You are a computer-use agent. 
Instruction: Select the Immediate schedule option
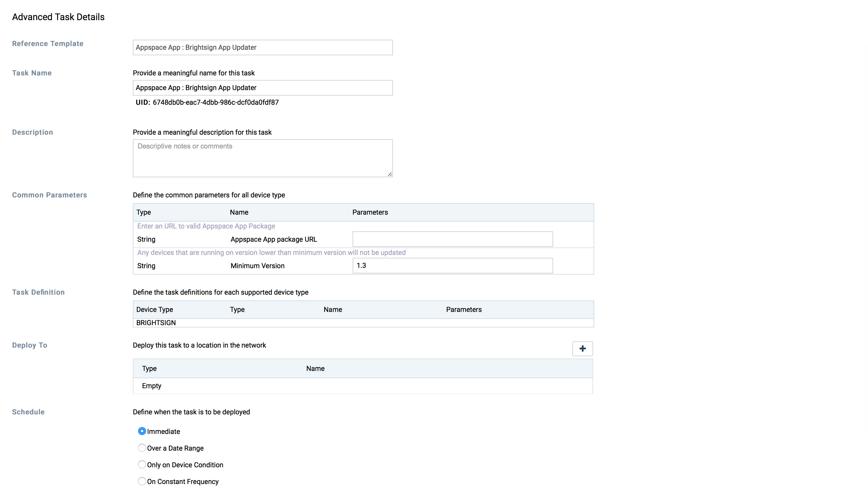tap(142, 431)
